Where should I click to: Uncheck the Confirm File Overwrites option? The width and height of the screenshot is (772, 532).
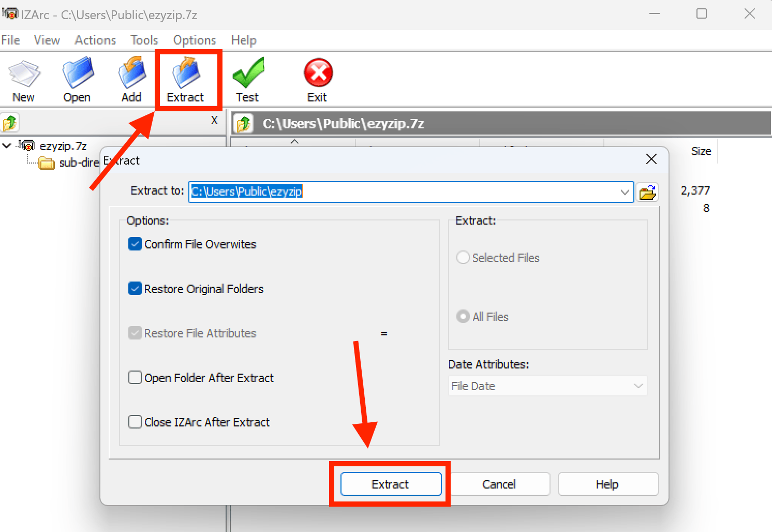click(135, 244)
